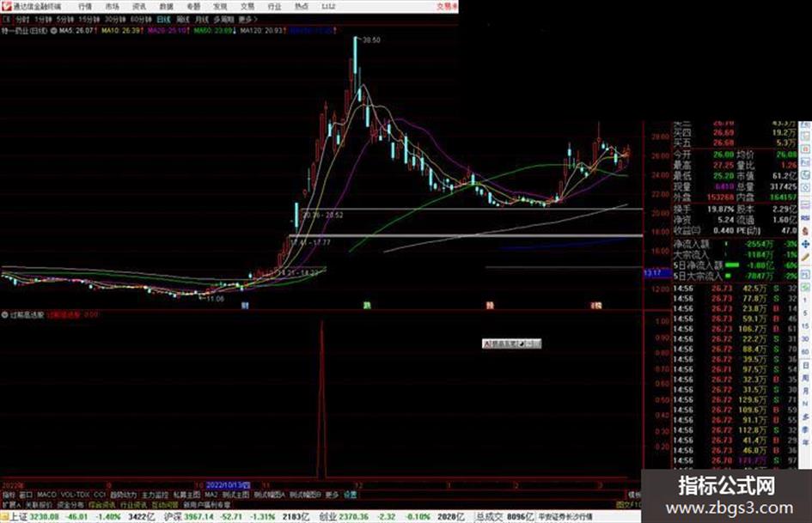This screenshot has width=812, height=523.
Task: Open the 设置 indicator settings
Action: [x=350, y=495]
